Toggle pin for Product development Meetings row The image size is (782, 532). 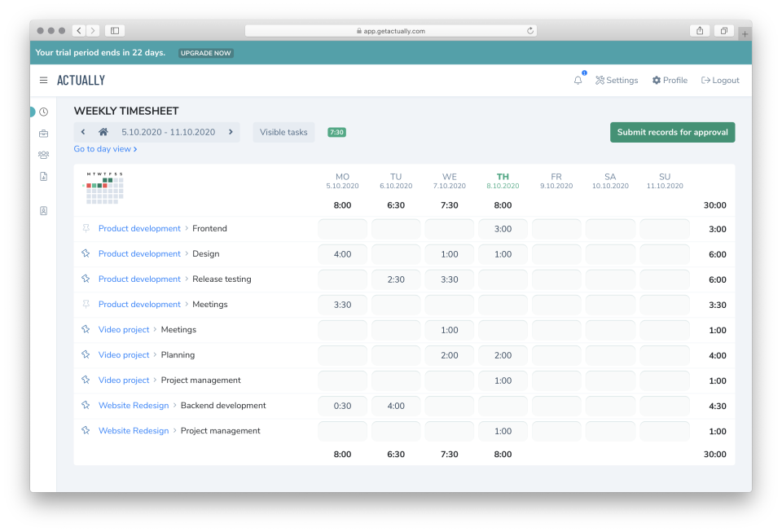coord(86,304)
